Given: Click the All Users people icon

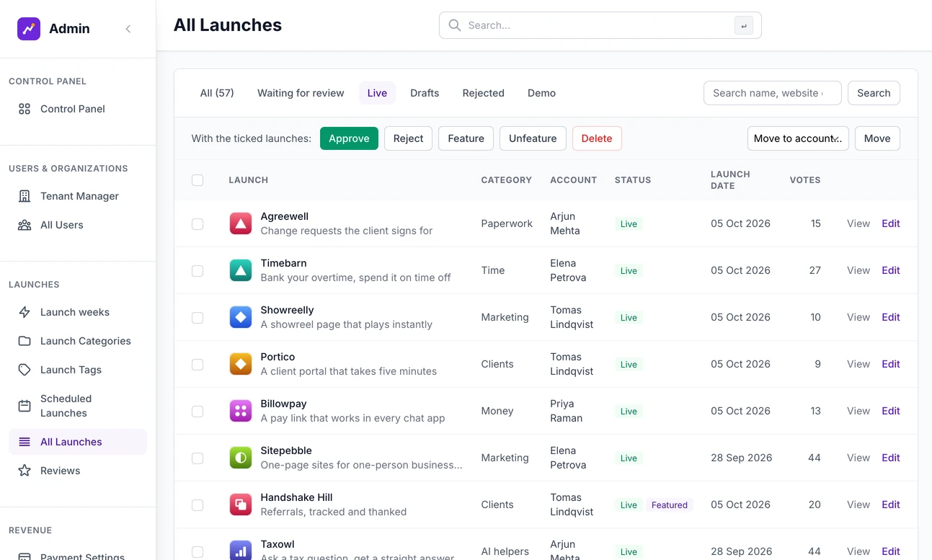Looking at the screenshot, I should (25, 225).
